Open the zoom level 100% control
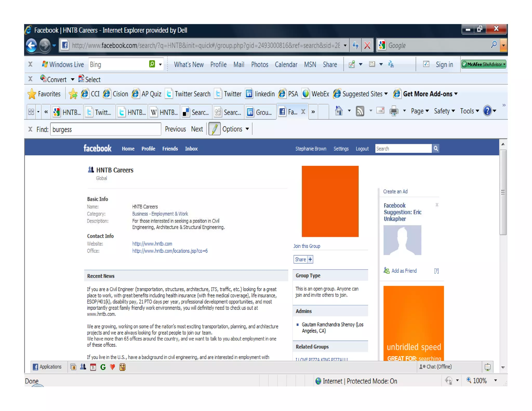Viewport: 532px width, 411px height. (479, 381)
